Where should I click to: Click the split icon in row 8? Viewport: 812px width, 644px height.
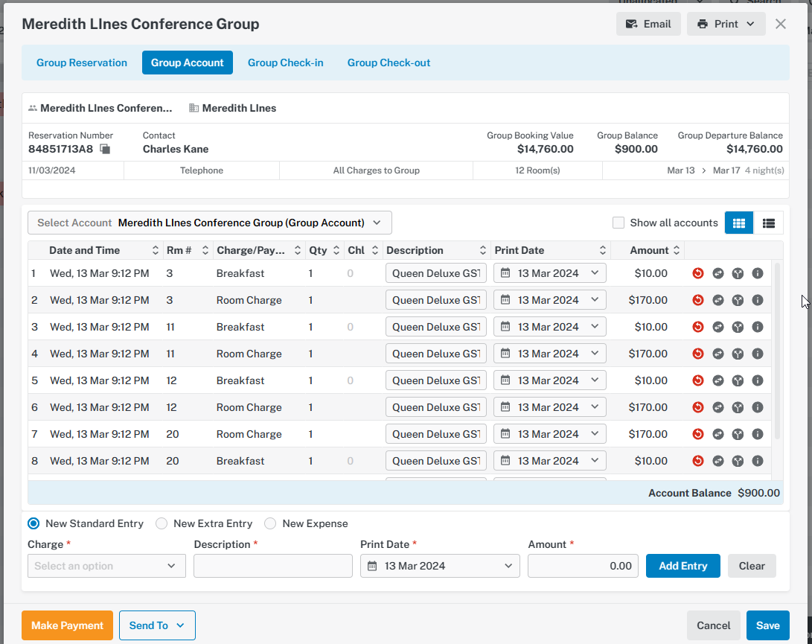point(738,461)
